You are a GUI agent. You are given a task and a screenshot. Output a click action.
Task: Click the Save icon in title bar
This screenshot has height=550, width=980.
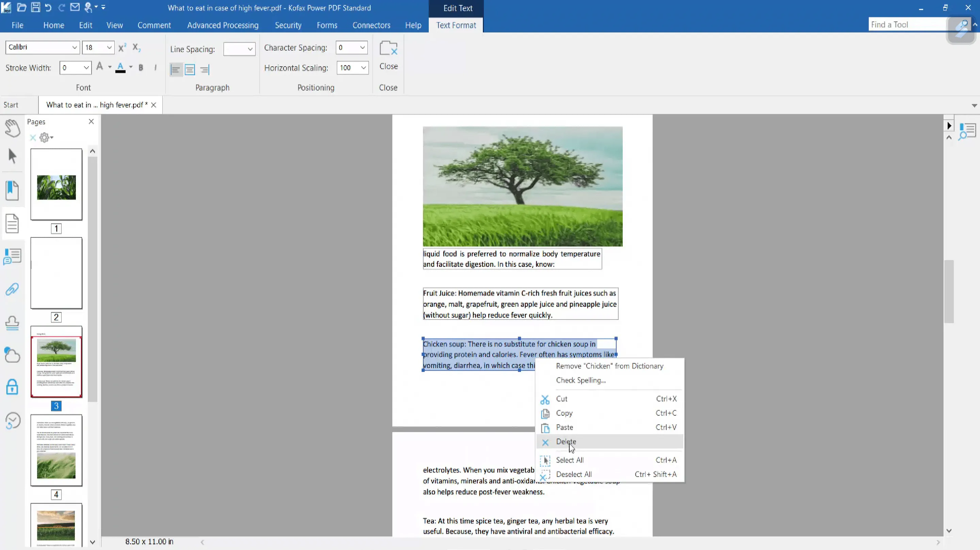35,7
